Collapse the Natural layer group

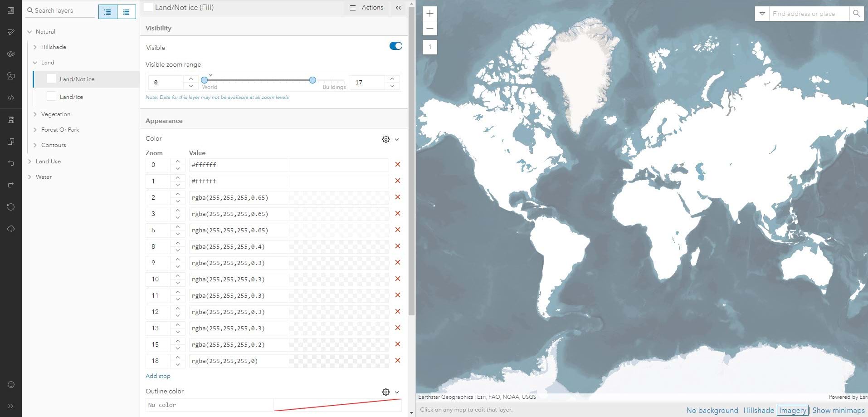pyautogui.click(x=29, y=32)
